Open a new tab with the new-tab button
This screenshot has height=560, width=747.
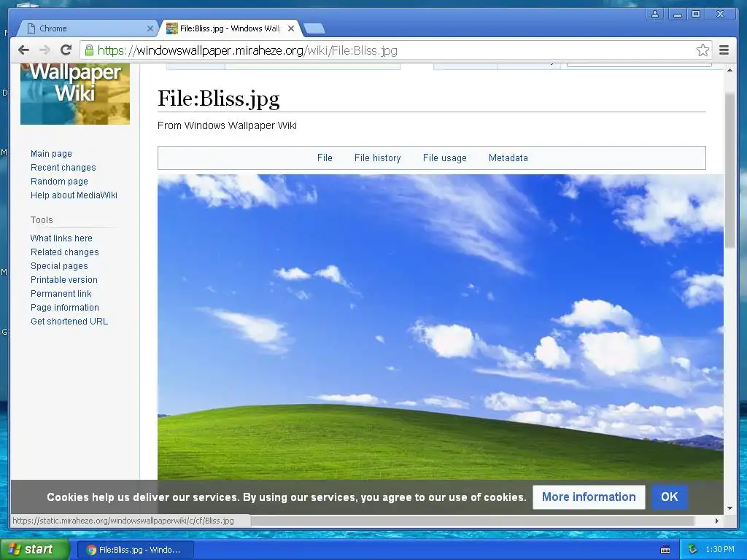coord(314,28)
